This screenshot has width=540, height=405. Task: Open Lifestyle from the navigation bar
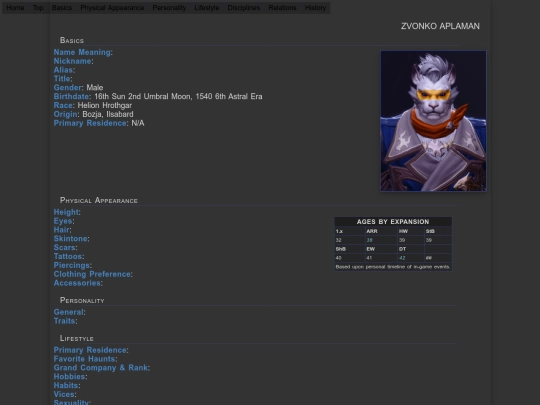click(x=207, y=8)
